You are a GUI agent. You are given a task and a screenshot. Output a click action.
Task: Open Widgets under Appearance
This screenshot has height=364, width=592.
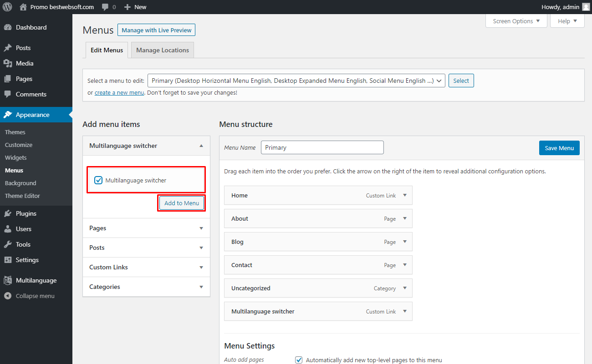click(16, 157)
